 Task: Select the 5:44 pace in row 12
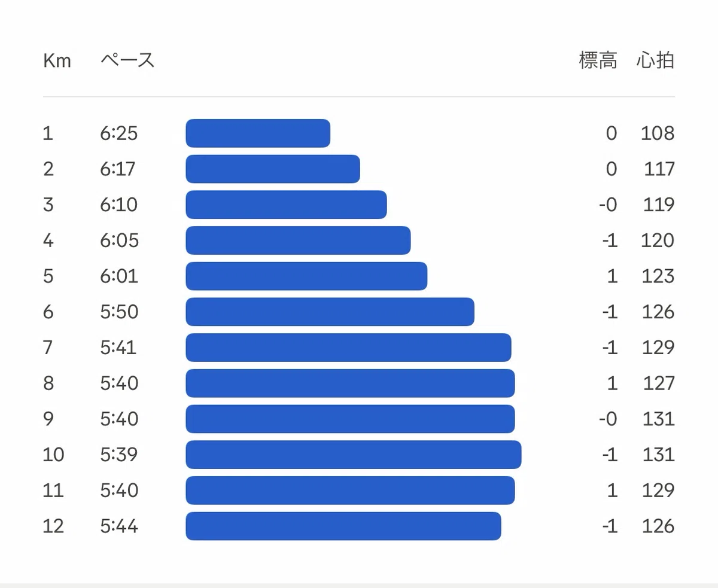pos(119,526)
